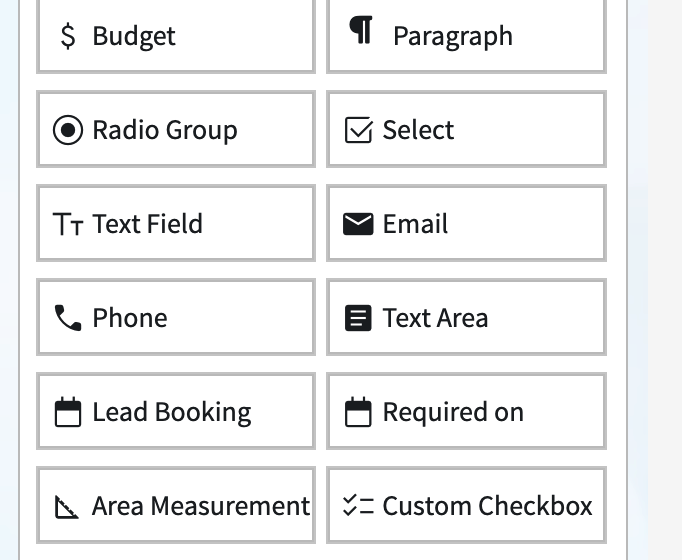Screen dimensions: 682x560
Task: Add a Budget field
Action: point(175,36)
